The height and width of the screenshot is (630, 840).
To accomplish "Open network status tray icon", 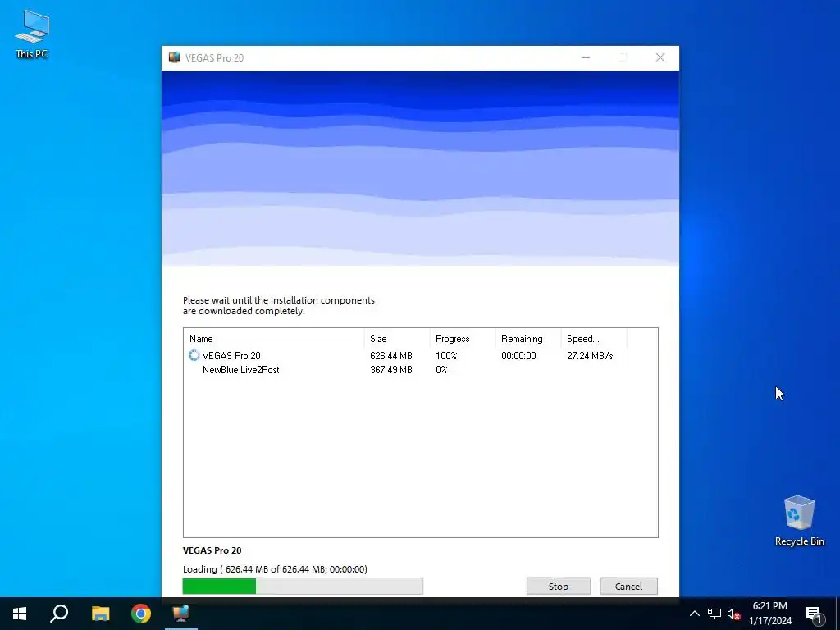I will click(x=714, y=614).
